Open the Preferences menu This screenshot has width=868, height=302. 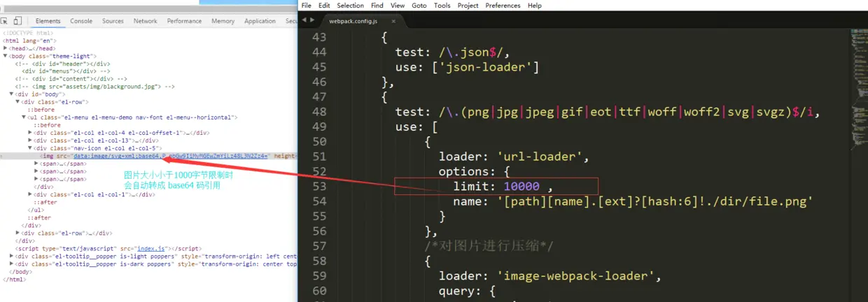pyautogui.click(x=503, y=6)
